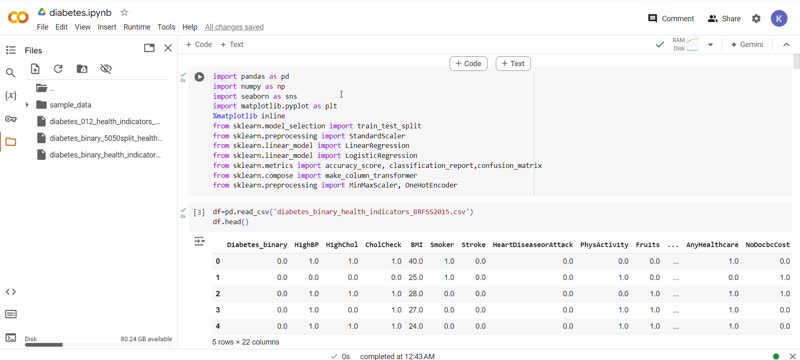Click the Share button
The height and width of the screenshot is (360, 800).
[x=724, y=18]
